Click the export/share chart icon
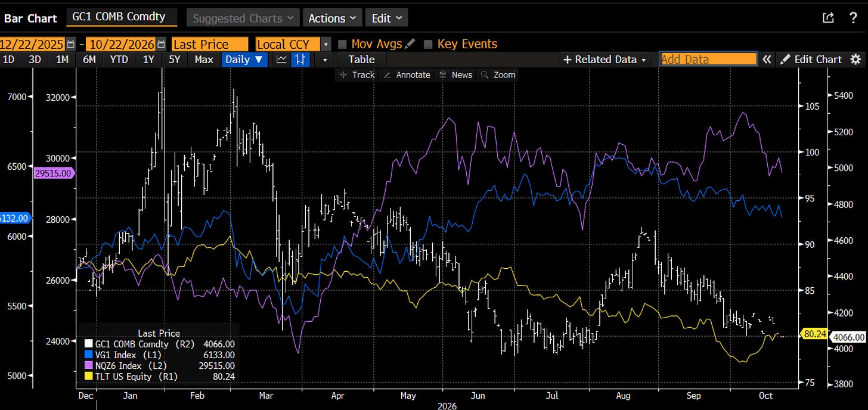The width and height of the screenshot is (868, 410). (x=828, y=18)
